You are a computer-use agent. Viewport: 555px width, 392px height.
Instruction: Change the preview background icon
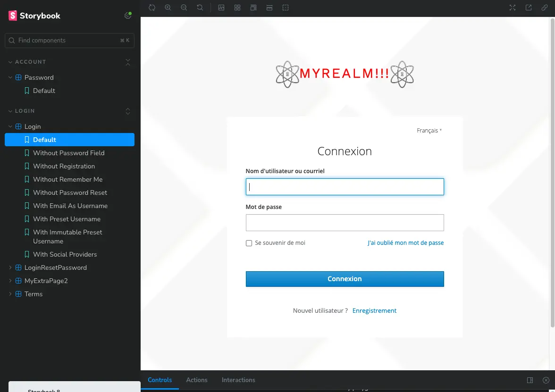pos(221,8)
